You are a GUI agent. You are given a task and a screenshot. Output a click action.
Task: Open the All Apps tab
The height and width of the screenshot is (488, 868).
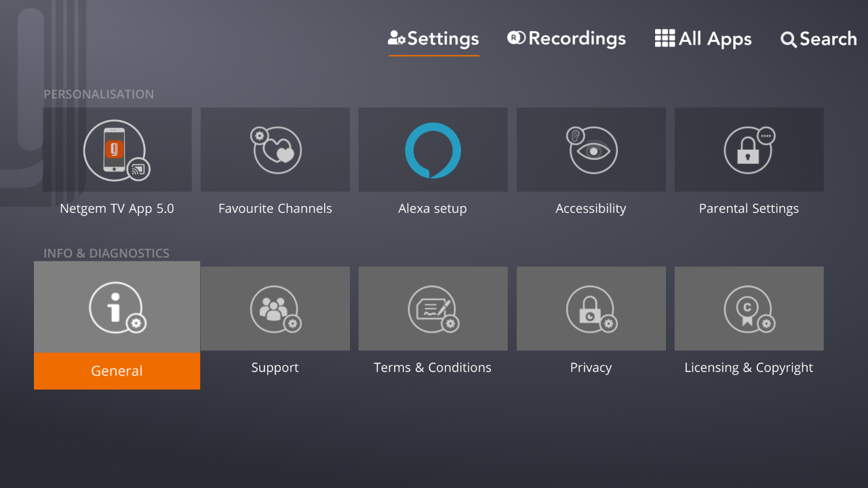tap(703, 39)
